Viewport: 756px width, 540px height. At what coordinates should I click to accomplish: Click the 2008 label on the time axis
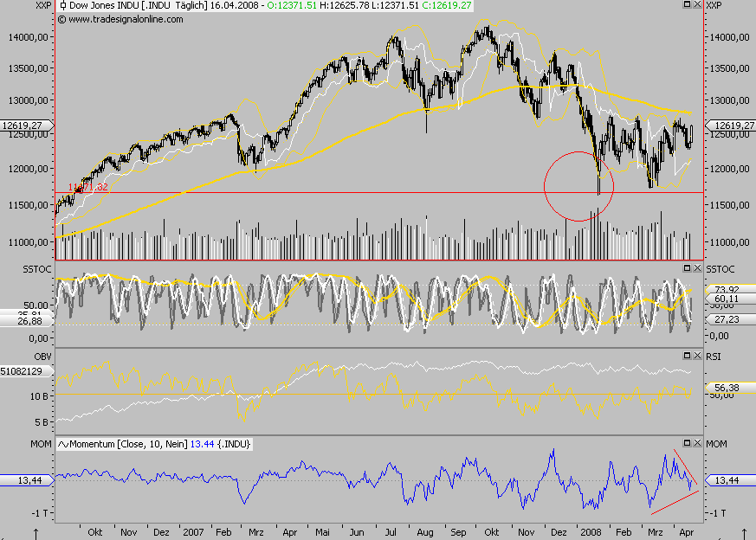591,532
